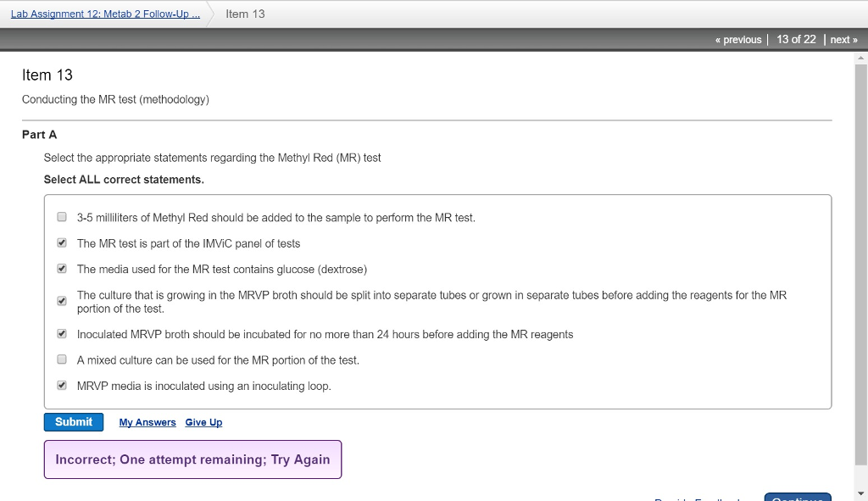The height and width of the screenshot is (501, 868).
Task: Click the Give Up link
Action: [203, 422]
